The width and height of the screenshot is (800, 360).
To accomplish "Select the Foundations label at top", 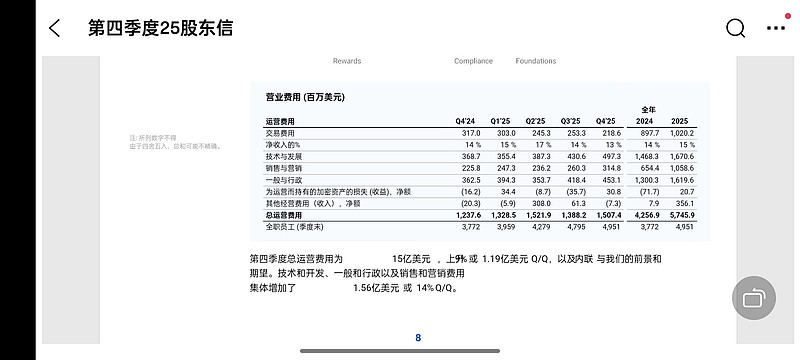I will pos(536,61).
